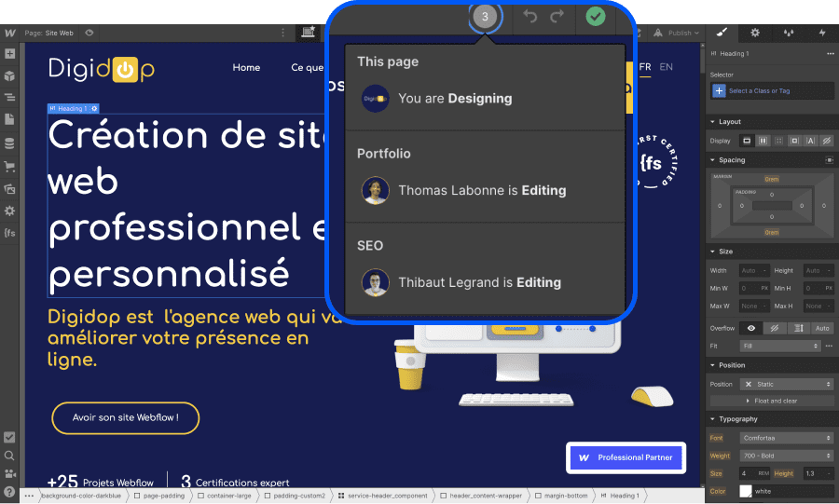
Task: Switch to the Element Settings gear tab
Action: point(755,33)
